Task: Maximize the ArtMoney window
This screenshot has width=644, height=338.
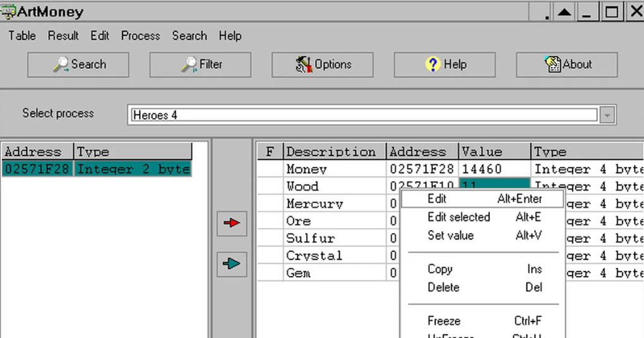Action: tap(611, 11)
